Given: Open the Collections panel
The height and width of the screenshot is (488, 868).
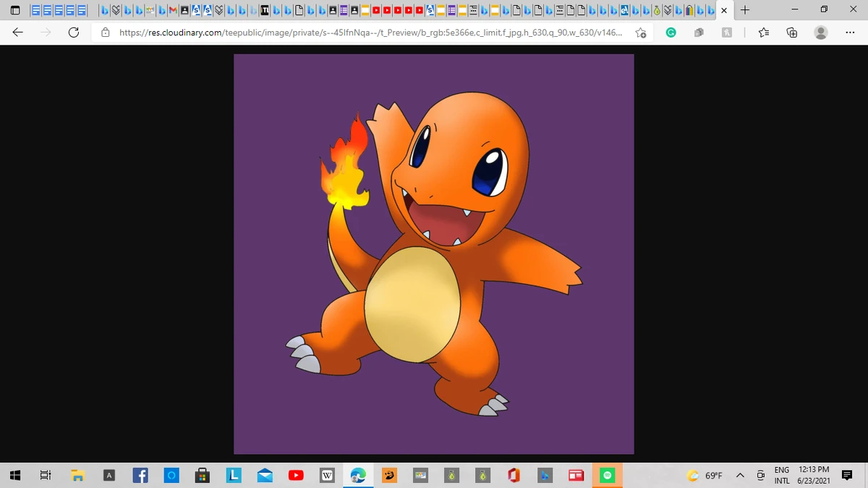Looking at the screenshot, I should coord(791,32).
